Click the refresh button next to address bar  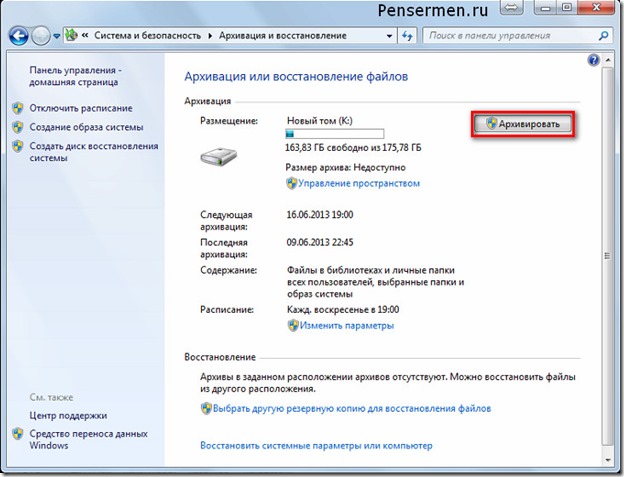coord(407,36)
